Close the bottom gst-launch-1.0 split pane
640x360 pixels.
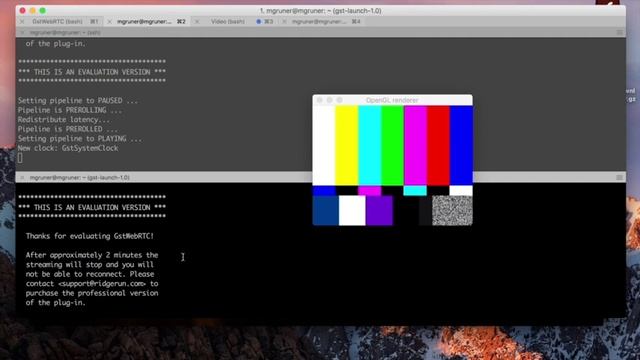[23, 178]
